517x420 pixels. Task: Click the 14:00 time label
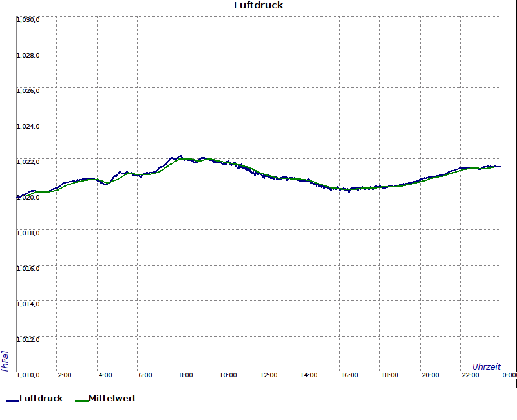[309, 375]
